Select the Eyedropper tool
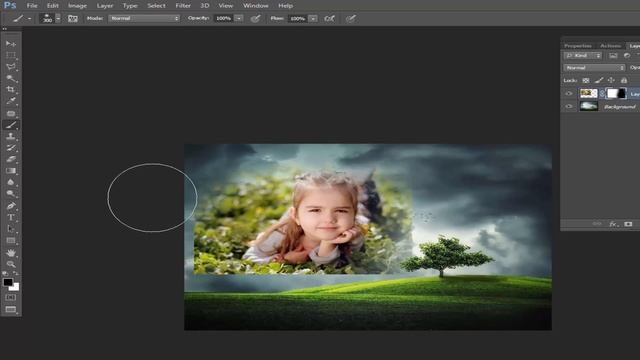The image size is (640, 360). tap(11, 101)
